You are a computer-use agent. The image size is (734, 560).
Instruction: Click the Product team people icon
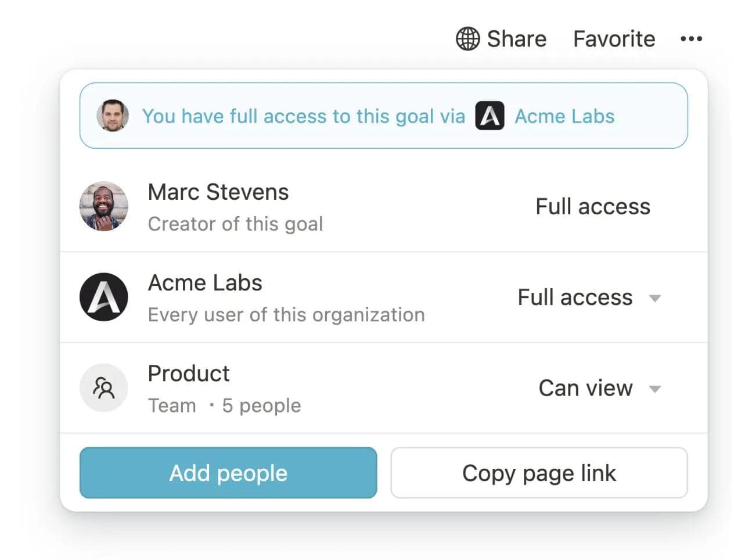[104, 387]
